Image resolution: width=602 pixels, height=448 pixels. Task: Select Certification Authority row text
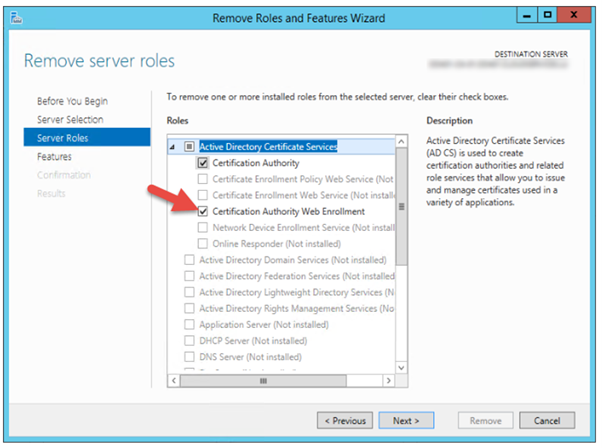pyautogui.click(x=256, y=163)
